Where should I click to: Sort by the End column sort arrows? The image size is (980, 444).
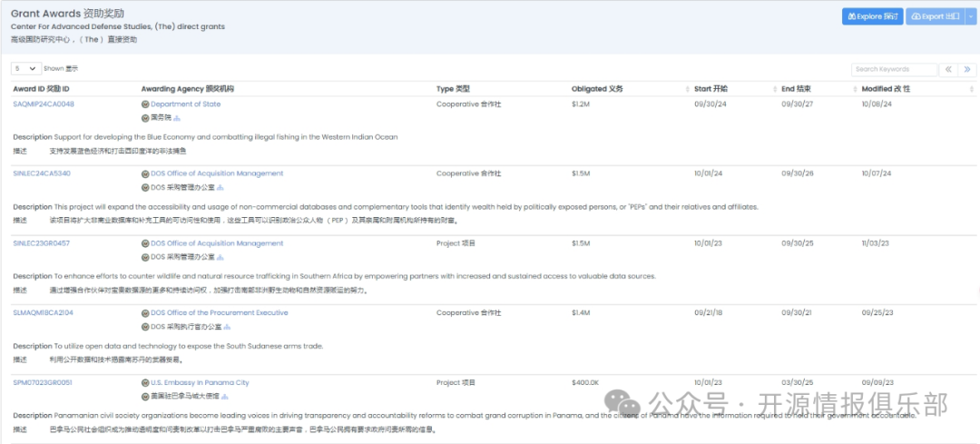click(856, 89)
